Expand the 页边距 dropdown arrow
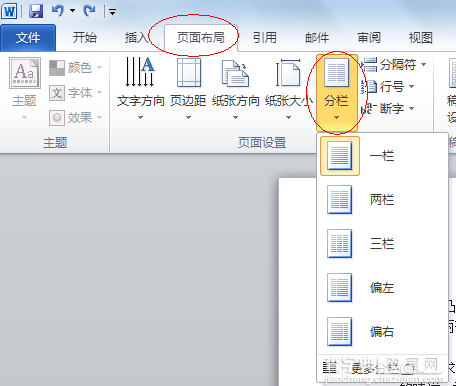This screenshot has width=456, height=386. [x=188, y=117]
